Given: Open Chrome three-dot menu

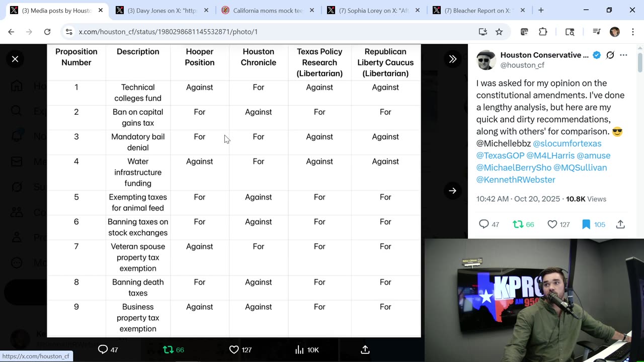Looking at the screenshot, I should click(632, 32).
